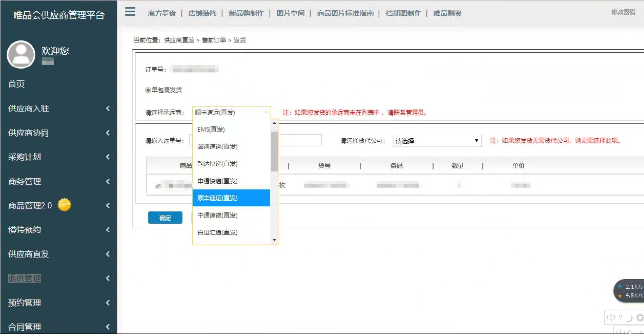Click 修改密码 link

pos(623,12)
